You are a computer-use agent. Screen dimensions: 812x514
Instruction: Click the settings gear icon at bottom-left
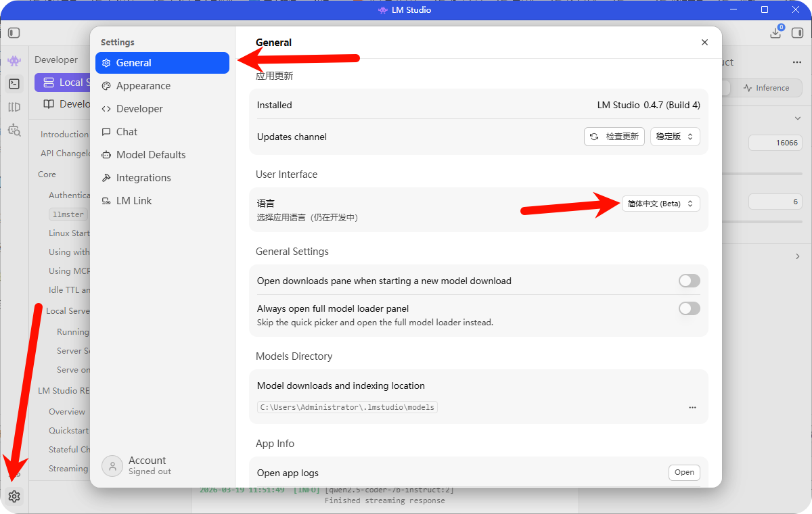point(14,497)
